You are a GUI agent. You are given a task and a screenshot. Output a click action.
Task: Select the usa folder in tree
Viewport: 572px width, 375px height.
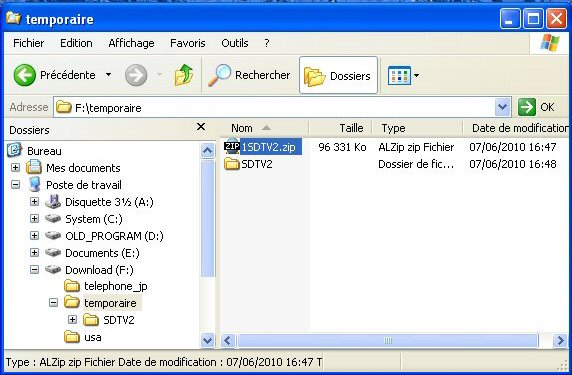coord(93,337)
